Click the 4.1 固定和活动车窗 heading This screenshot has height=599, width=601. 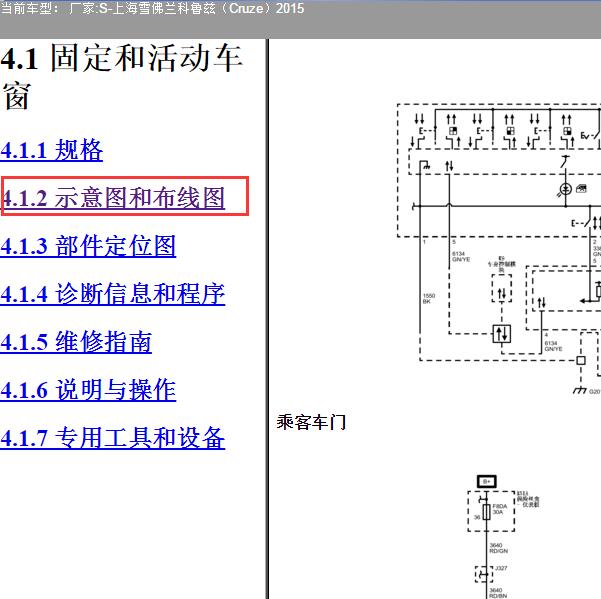click(x=122, y=77)
